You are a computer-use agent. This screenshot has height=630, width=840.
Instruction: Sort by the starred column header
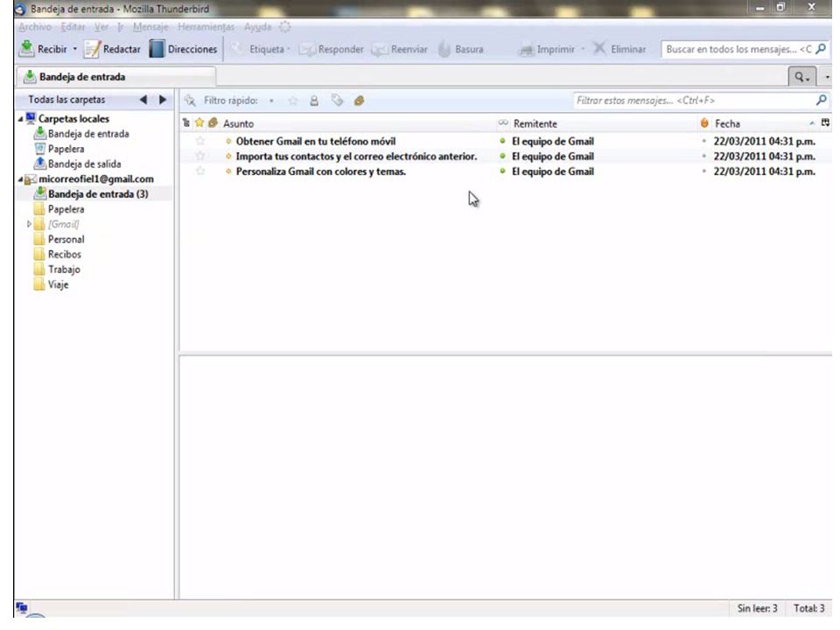tap(199, 122)
